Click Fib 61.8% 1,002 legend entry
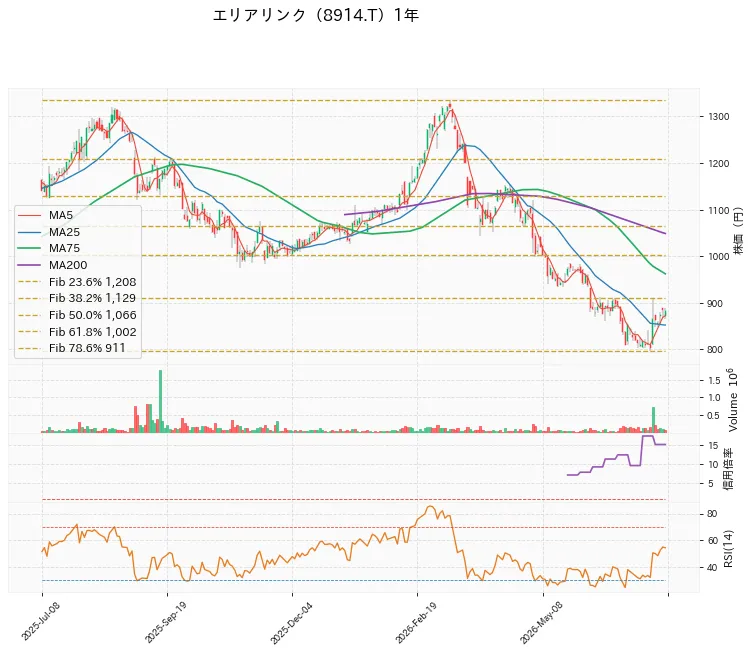Image resolution: width=752 pixels, height=654 pixels. 78,332
